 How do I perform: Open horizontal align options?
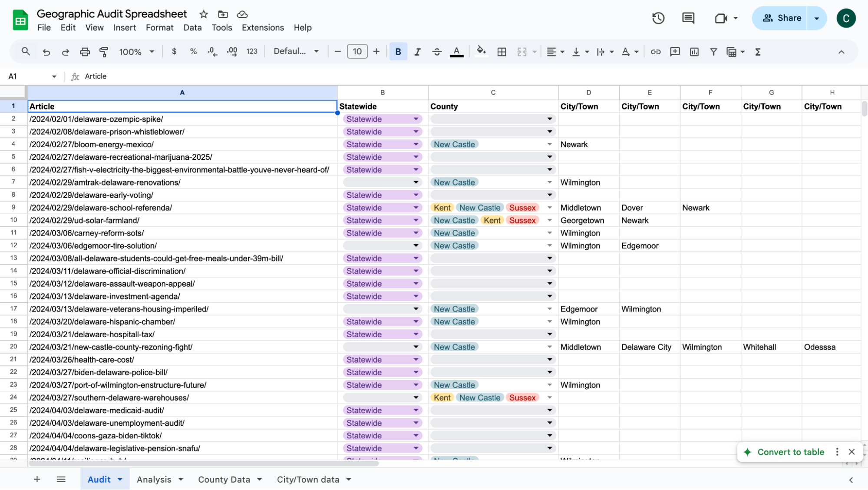coord(555,52)
